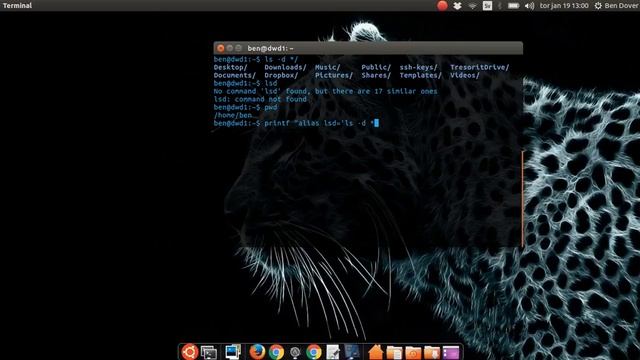
Task: Click 'Music/' in the terminal output
Action: 328,67
